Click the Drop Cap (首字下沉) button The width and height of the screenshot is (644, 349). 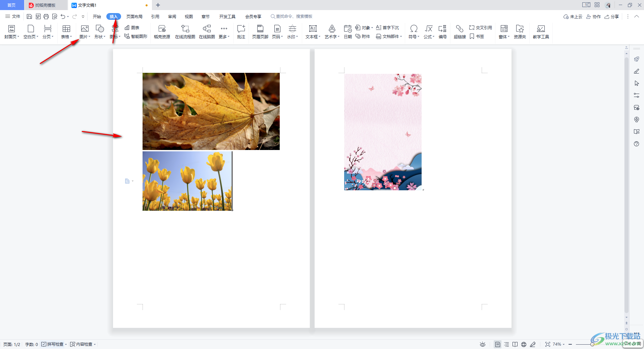tap(387, 28)
